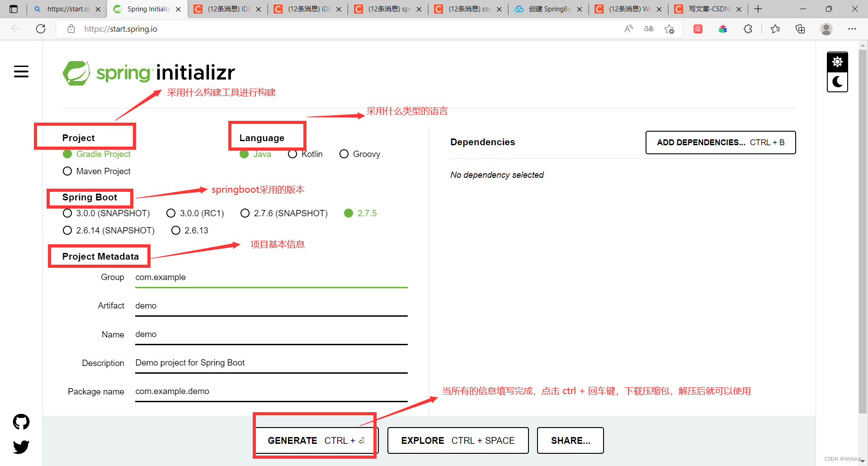Viewport: 868px width, 466px height.
Task: Select Java language option
Action: (x=244, y=154)
